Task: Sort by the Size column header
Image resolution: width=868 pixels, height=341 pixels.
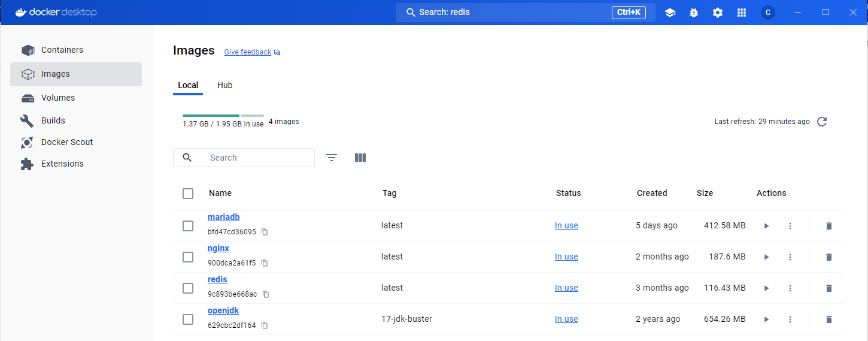Action: coord(705,193)
